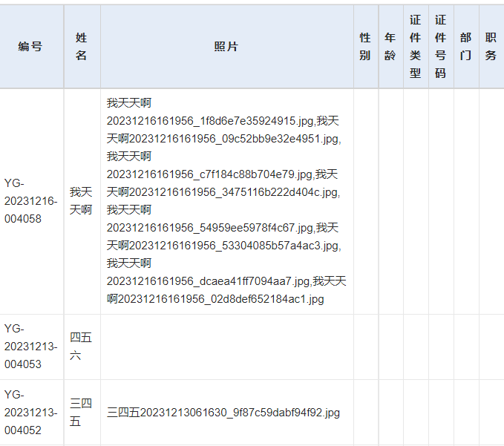Click the empty photo cell of 四五六 row
Viewport: 504px width, 446px height.
pyautogui.click(x=227, y=347)
